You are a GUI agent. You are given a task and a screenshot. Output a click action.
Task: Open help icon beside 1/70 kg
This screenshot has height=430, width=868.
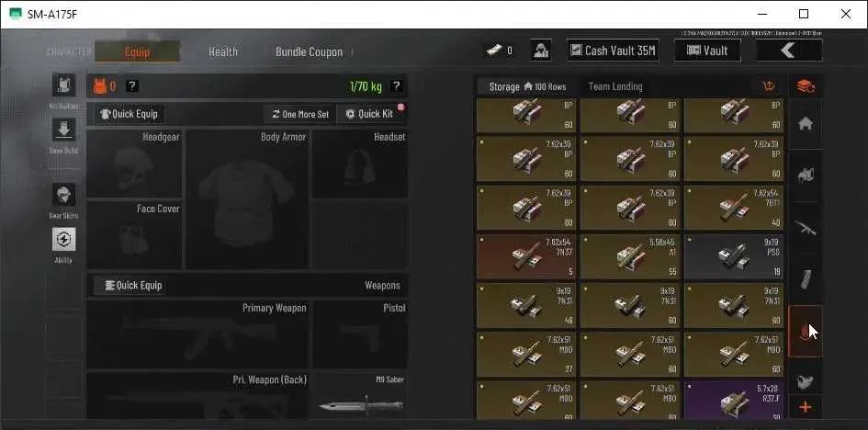396,85
